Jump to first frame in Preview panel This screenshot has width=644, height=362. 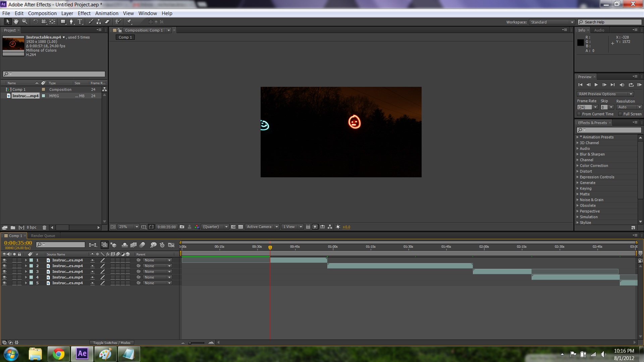[580, 85]
